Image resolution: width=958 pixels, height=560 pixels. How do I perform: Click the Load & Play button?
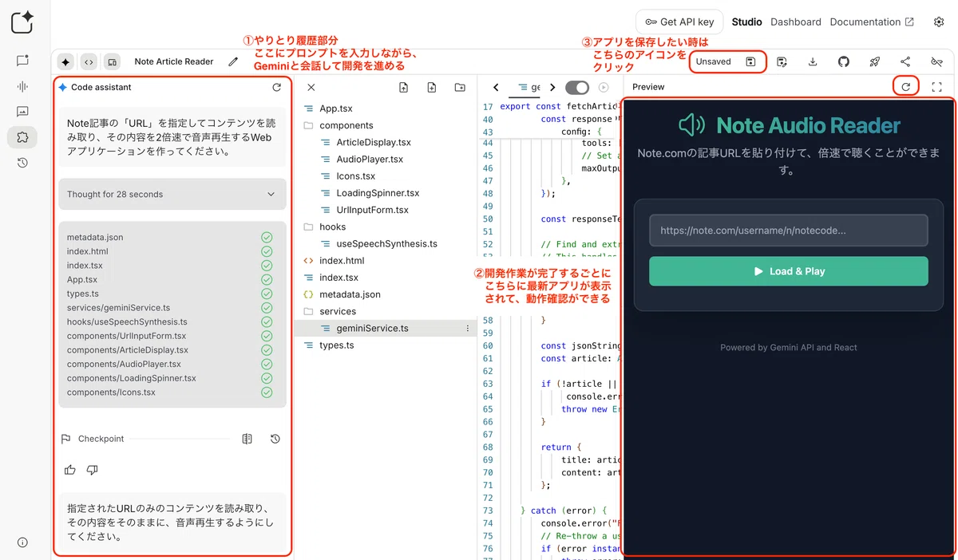pos(789,271)
